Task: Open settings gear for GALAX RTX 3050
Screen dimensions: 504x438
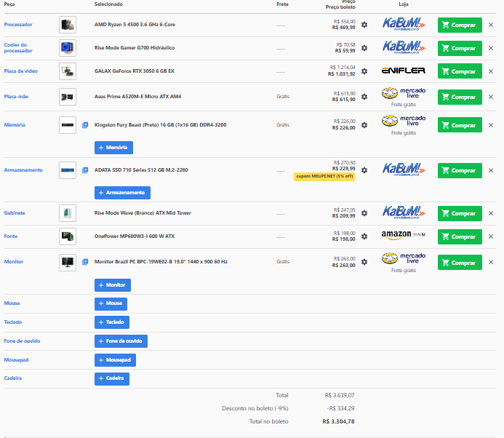Action: pos(364,71)
